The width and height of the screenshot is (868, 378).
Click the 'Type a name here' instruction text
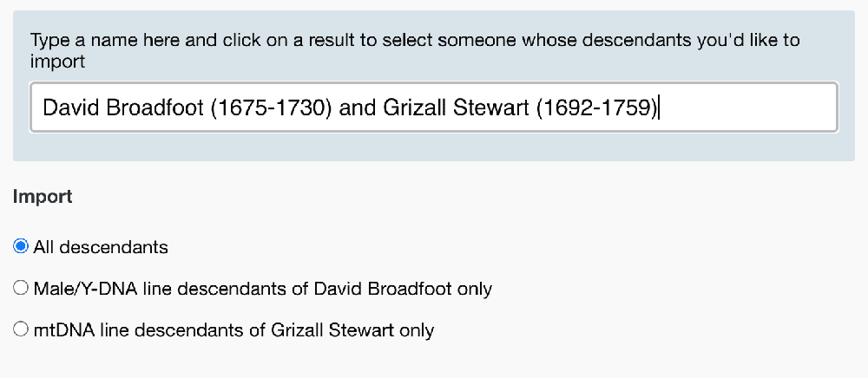[95, 40]
